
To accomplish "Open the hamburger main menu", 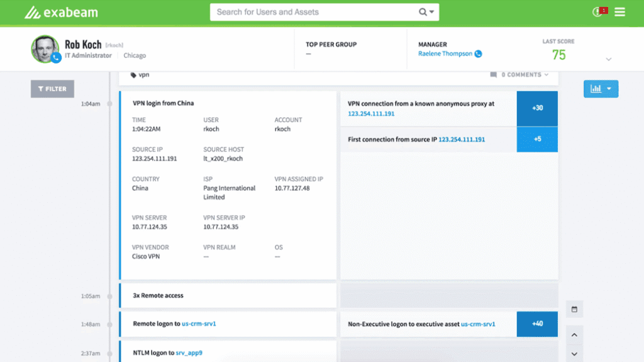I will [619, 12].
